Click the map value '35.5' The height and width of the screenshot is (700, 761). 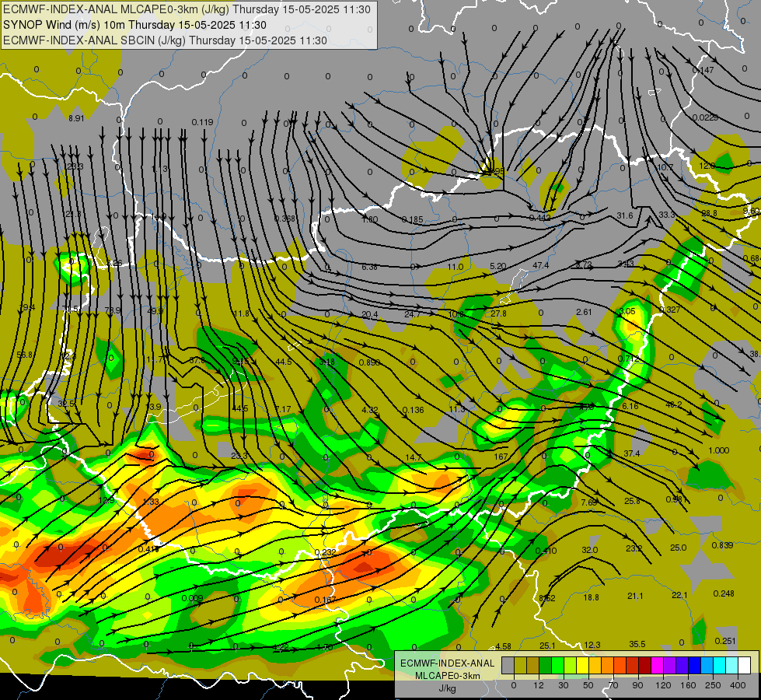[x=637, y=644]
